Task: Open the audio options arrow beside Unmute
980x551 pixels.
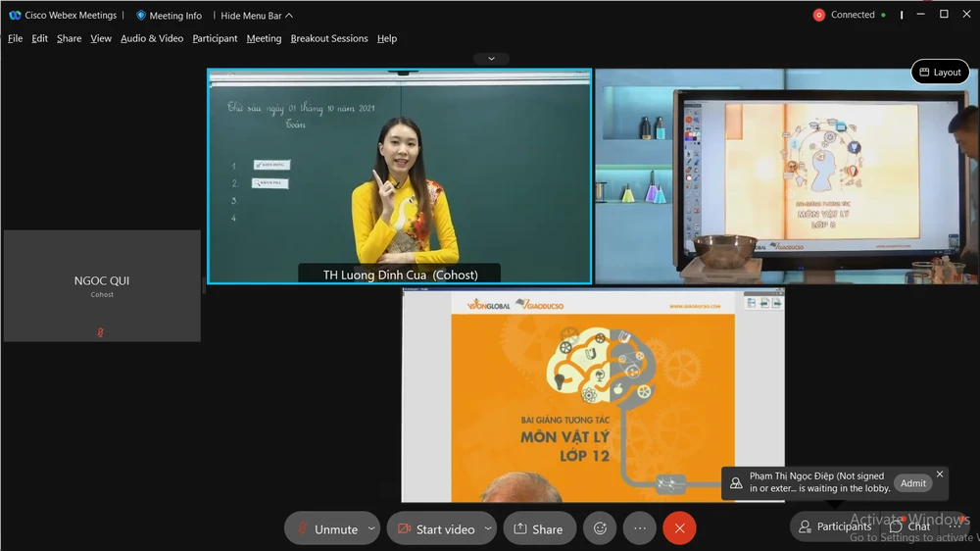Action: tap(370, 528)
